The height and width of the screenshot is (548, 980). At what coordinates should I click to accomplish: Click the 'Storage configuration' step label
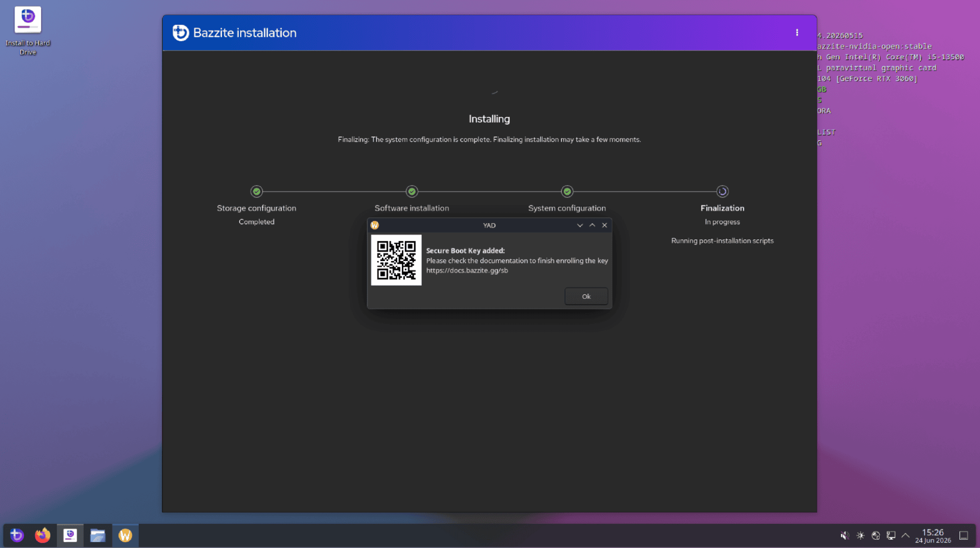point(256,208)
